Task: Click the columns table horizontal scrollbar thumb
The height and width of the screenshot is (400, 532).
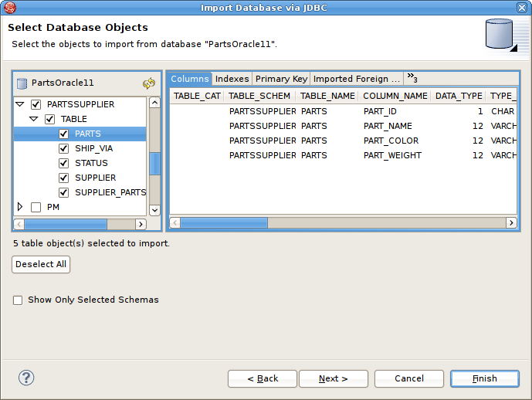Action: [x=224, y=223]
